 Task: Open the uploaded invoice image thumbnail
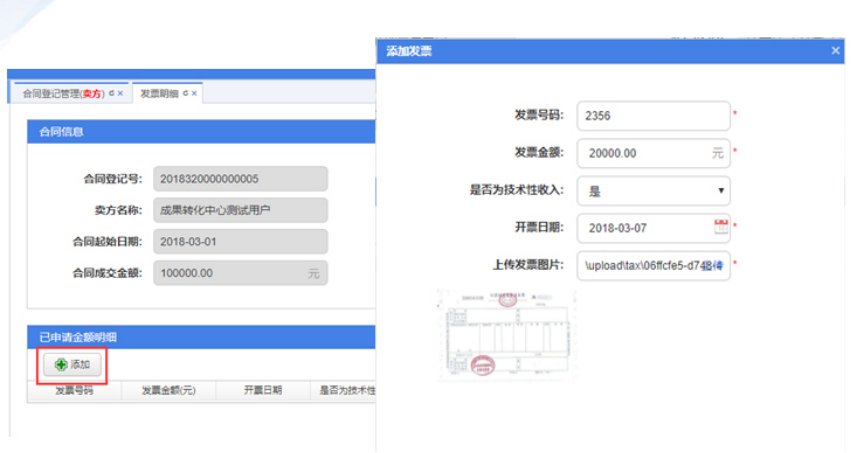[x=506, y=335]
